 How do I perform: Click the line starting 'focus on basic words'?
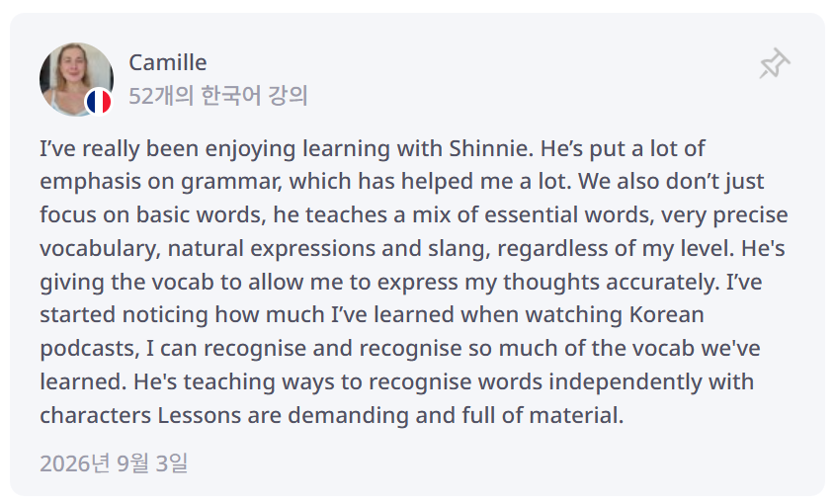(414, 215)
